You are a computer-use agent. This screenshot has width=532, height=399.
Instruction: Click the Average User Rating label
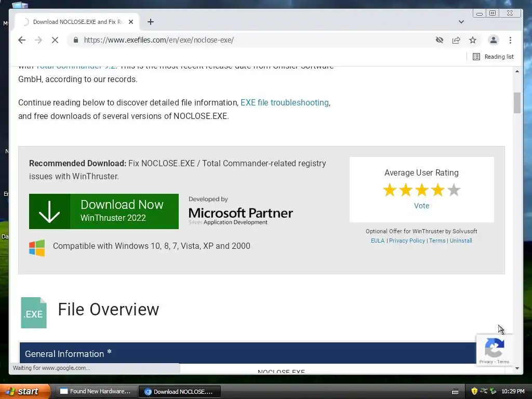[x=421, y=172]
